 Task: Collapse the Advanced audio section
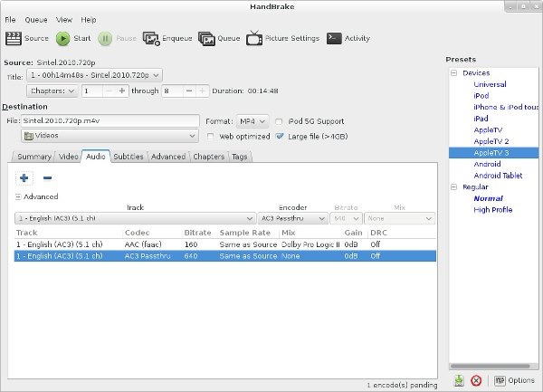[x=18, y=196]
